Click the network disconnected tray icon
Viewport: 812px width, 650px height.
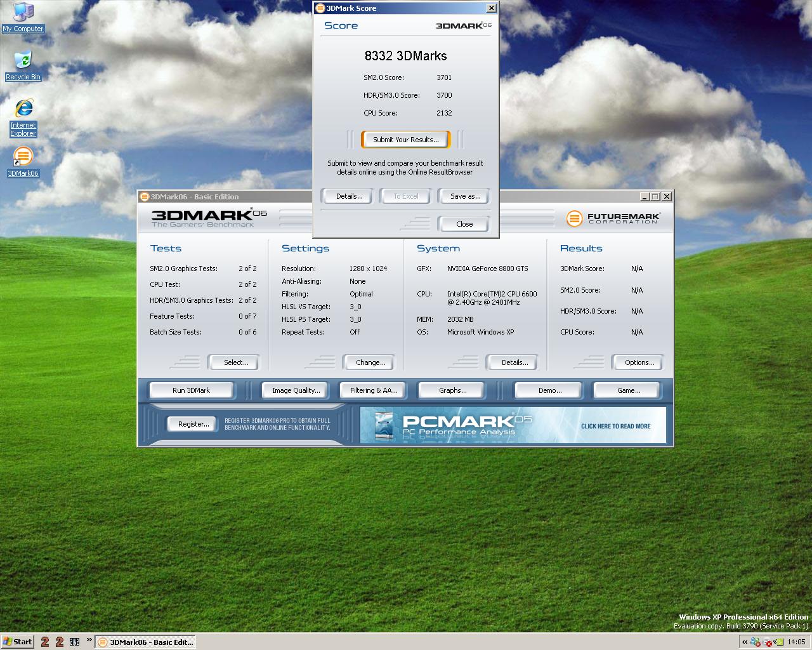click(x=767, y=642)
